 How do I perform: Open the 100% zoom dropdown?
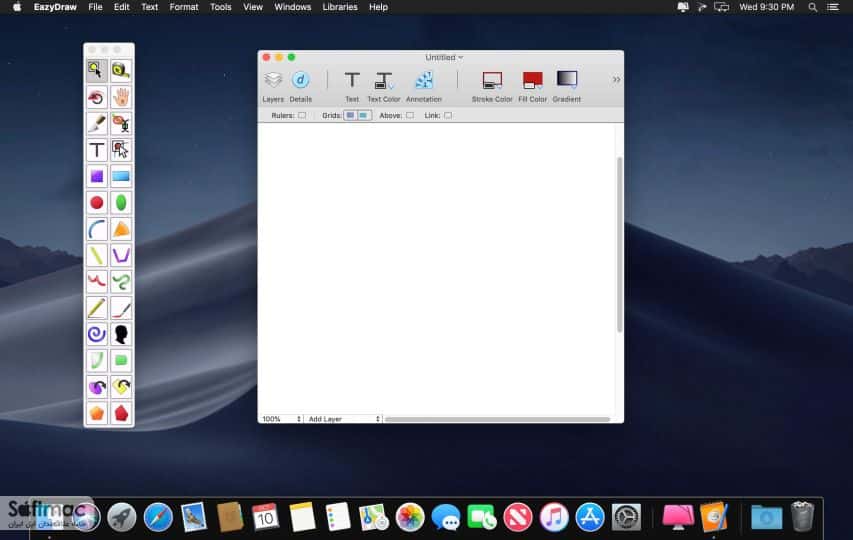coord(281,419)
